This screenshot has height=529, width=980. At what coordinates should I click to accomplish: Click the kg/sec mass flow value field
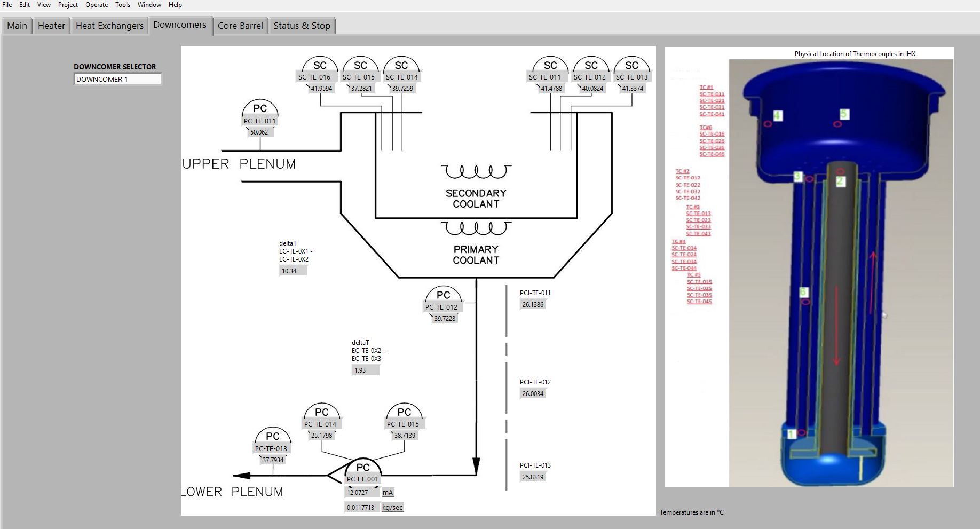tap(361, 508)
